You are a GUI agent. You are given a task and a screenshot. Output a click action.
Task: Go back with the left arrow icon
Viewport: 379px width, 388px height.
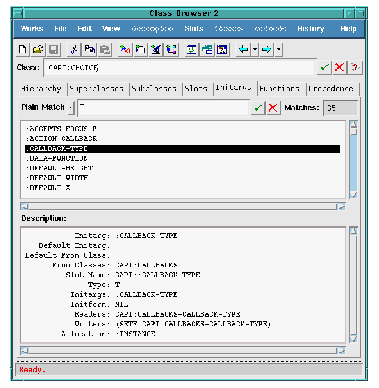pyautogui.click(x=243, y=50)
